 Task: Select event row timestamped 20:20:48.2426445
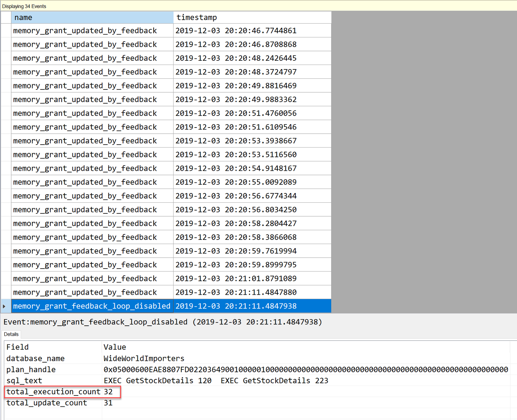tap(166, 58)
